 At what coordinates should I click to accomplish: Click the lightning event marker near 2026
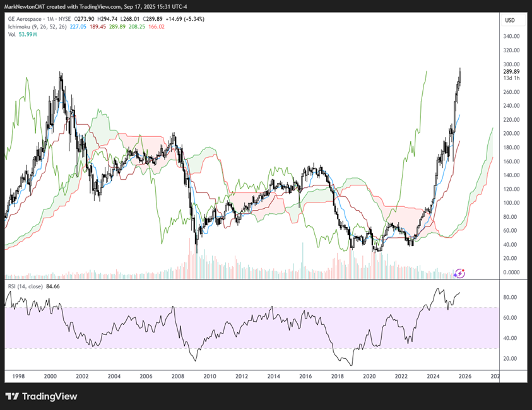tap(460, 273)
